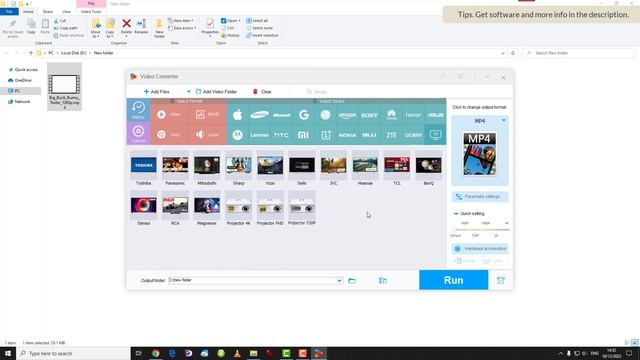
Task: Open the File tab in Explorer
Action: coord(9,11)
